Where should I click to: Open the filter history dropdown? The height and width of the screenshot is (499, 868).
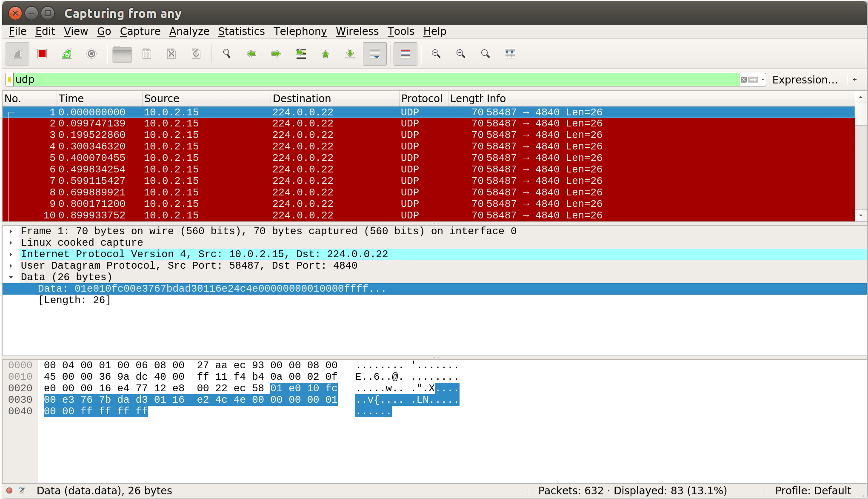tap(761, 80)
